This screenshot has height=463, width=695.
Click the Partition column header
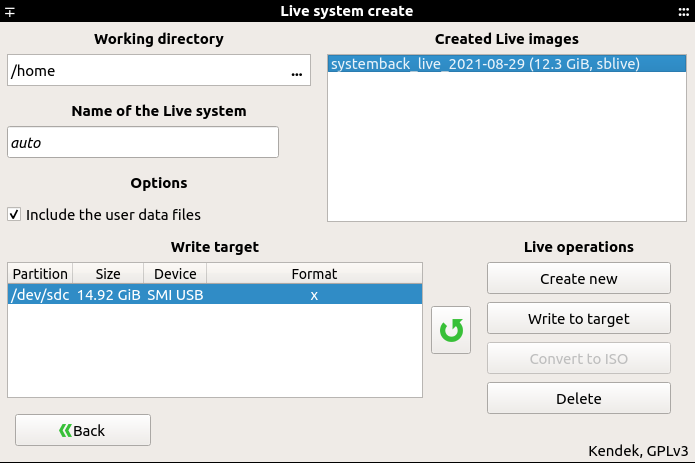pyautogui.click(x=40, y=274)
